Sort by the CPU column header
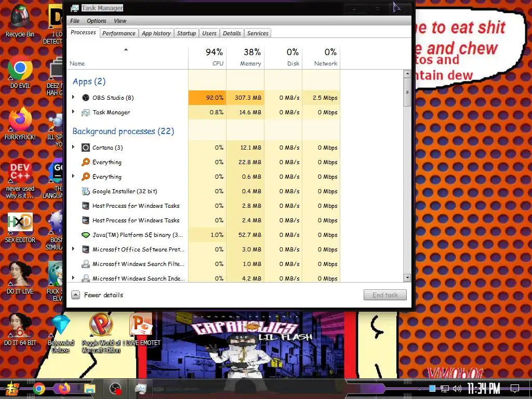 (x=207, y=57)
